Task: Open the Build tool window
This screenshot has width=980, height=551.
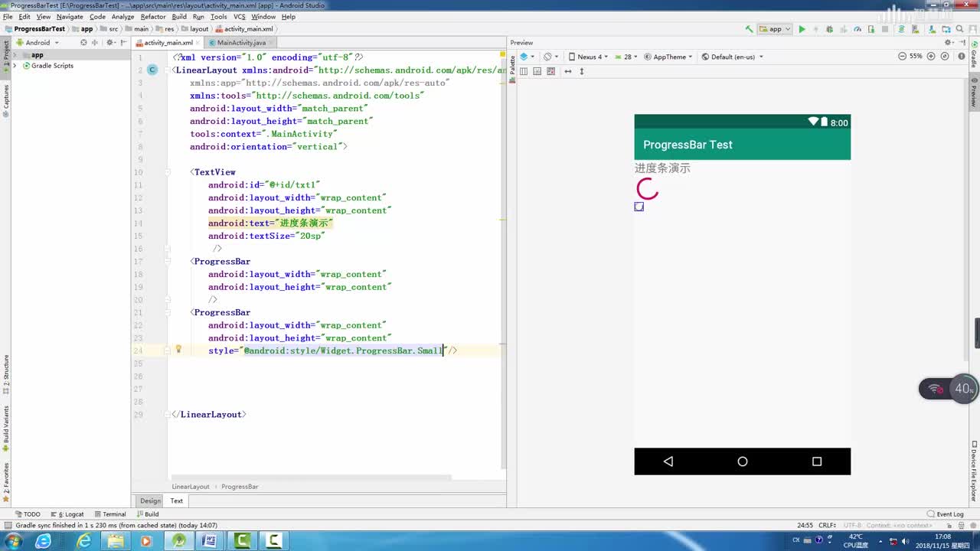Action: click(147, 514)
